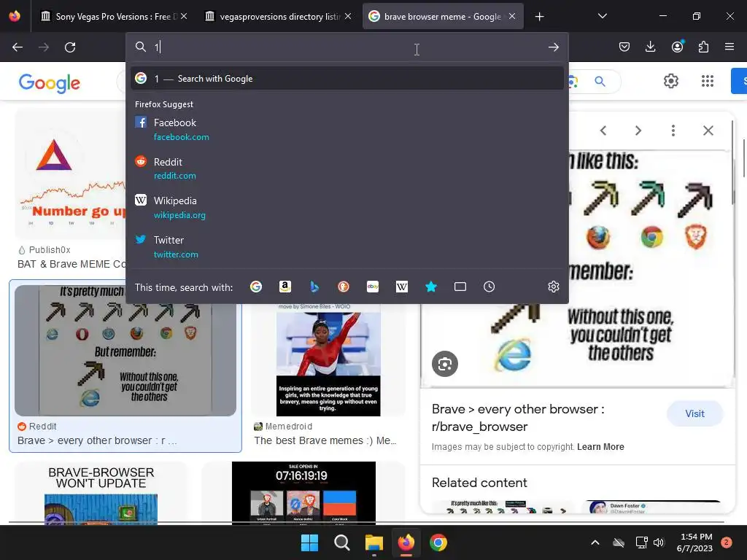The width and height of the screenshot is (747, 560).
Task: Search this time with Bing icon
Action: [x=314, y=287]
